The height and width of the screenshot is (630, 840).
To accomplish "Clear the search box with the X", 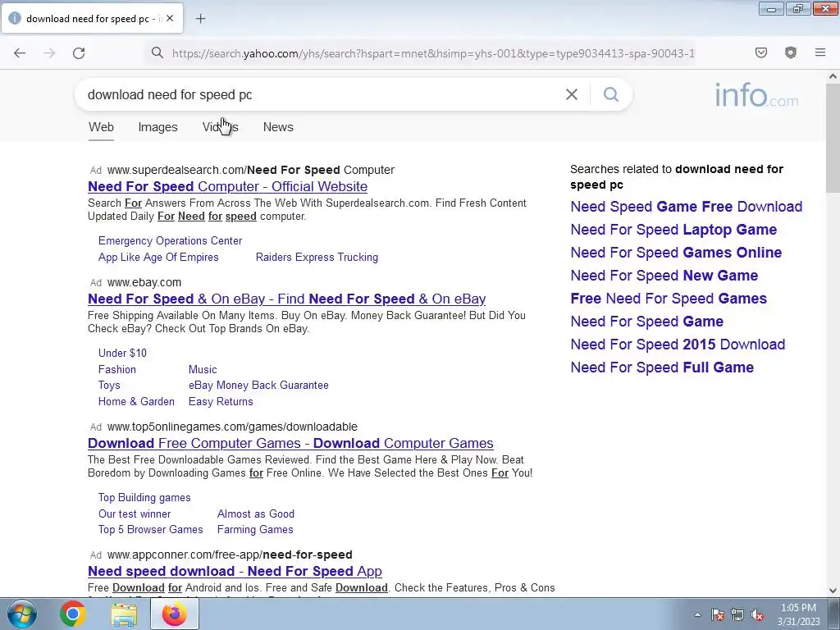I will point(572,94).
